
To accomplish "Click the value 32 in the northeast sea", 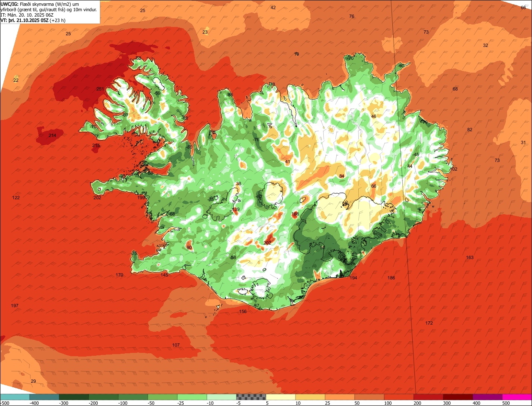I will point(485,46).
